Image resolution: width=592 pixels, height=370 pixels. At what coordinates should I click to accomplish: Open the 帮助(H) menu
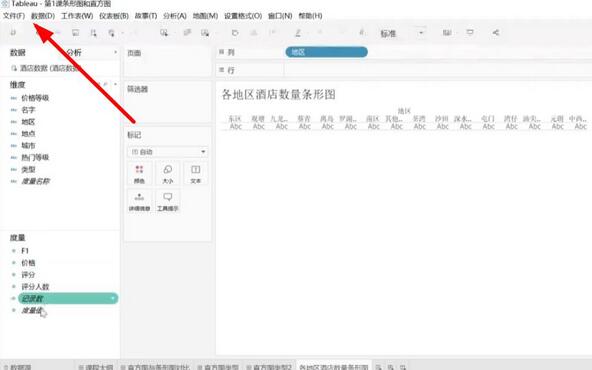(x=310, y=16)
